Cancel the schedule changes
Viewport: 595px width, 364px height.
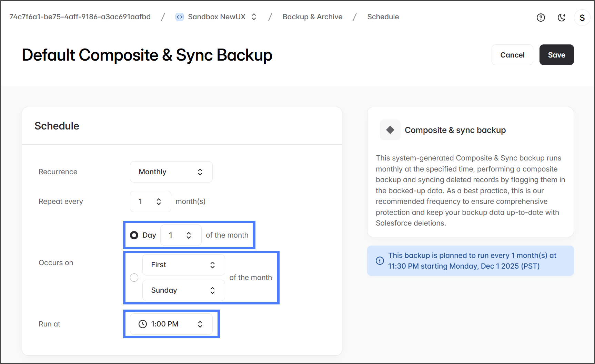pos(512,55)
